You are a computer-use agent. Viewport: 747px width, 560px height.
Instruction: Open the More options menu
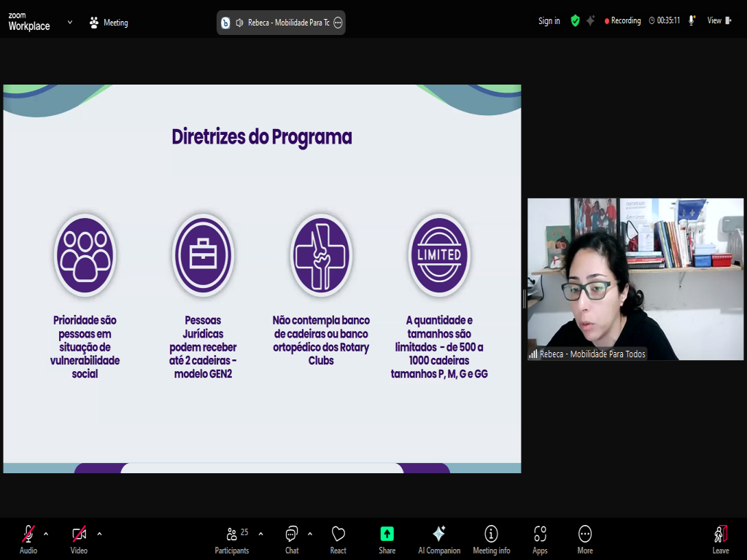pyautogui.click(x=584, y=538)
